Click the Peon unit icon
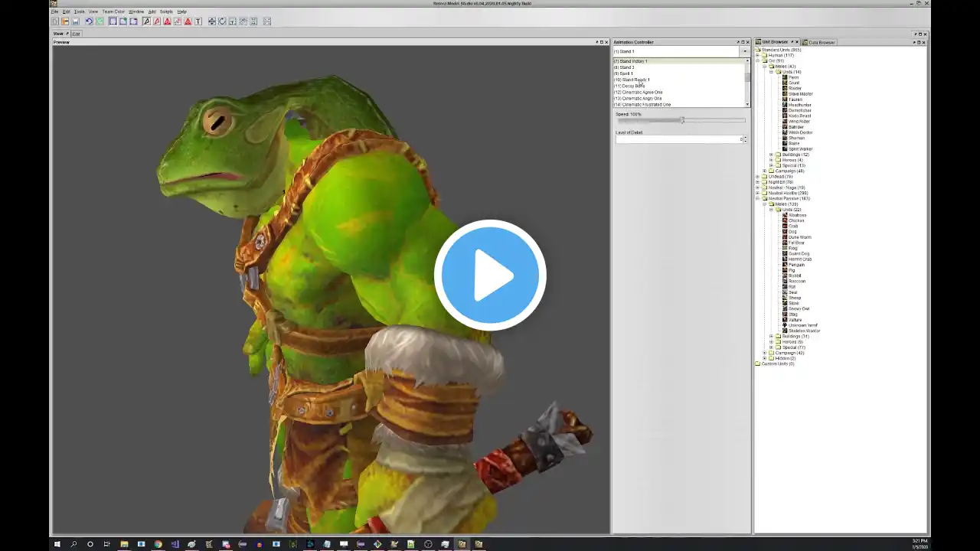The height and width of the screenshot is (551, 980). click(x=785, y=77)
